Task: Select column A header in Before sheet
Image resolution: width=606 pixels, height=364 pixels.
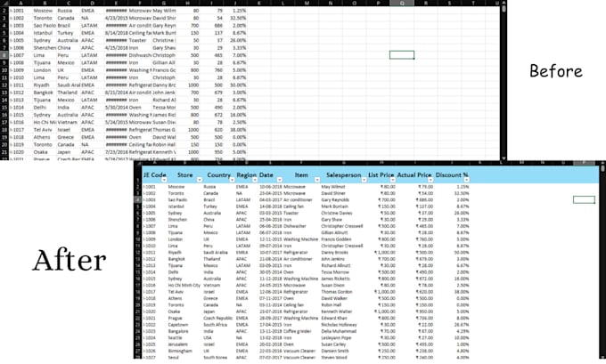Action: point(20,3)
